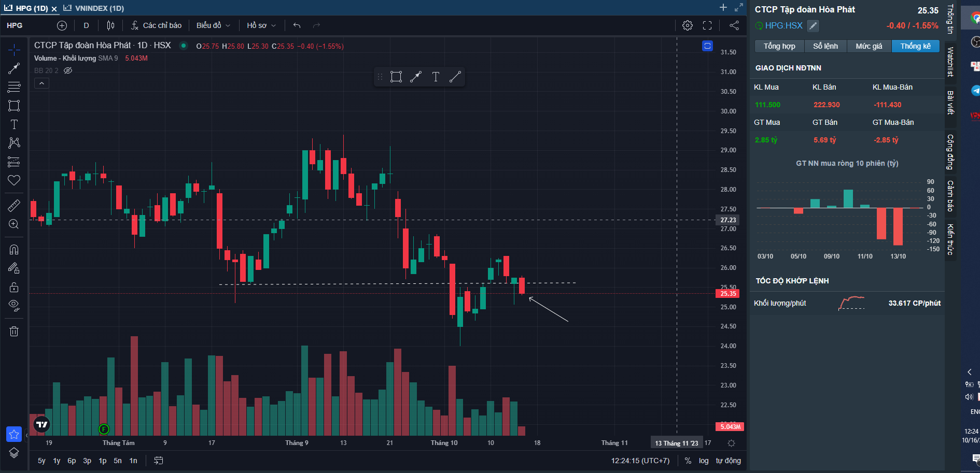Change the candlestick chart style
This screenshot has height=473, width=980.
(110, 25)
